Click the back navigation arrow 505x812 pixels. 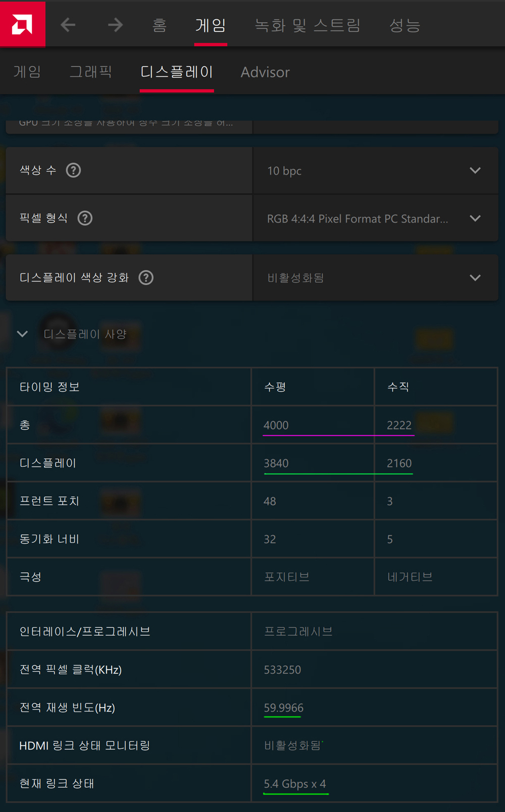[x=68, y=24]
